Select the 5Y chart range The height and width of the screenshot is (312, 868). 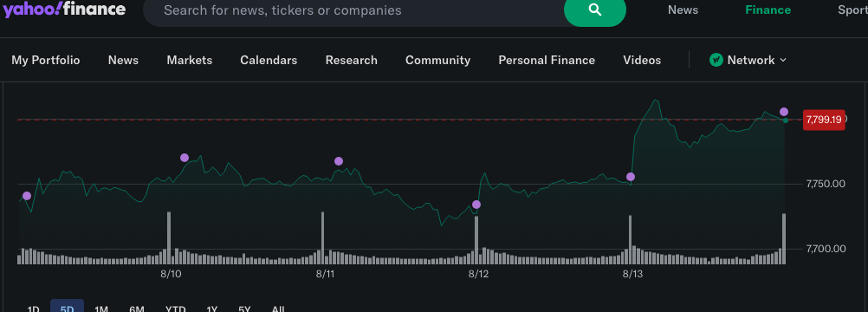coord(244,308)
